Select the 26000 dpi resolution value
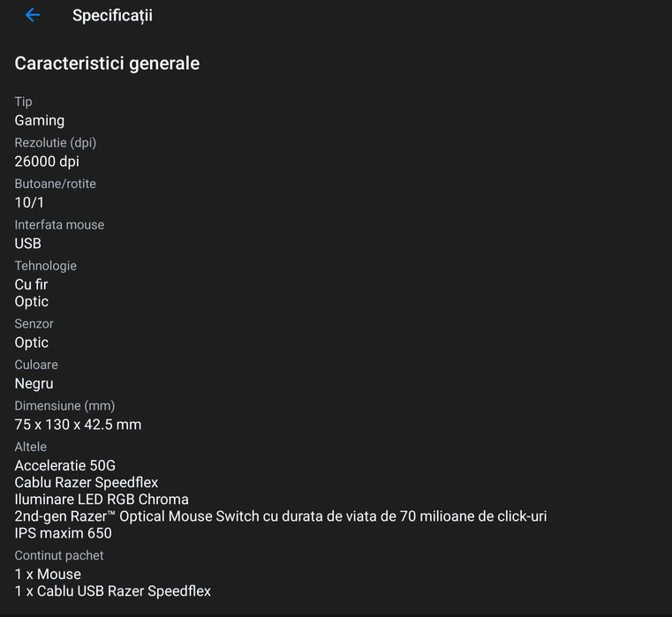The image size is (672, 617). point(47,162)
